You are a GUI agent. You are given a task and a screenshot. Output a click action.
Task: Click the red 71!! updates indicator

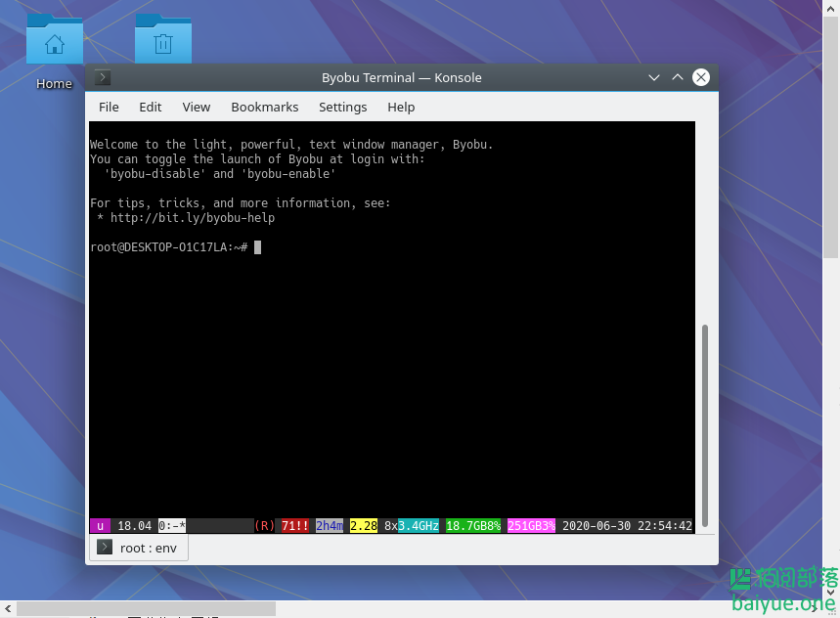tap(295, 526)
